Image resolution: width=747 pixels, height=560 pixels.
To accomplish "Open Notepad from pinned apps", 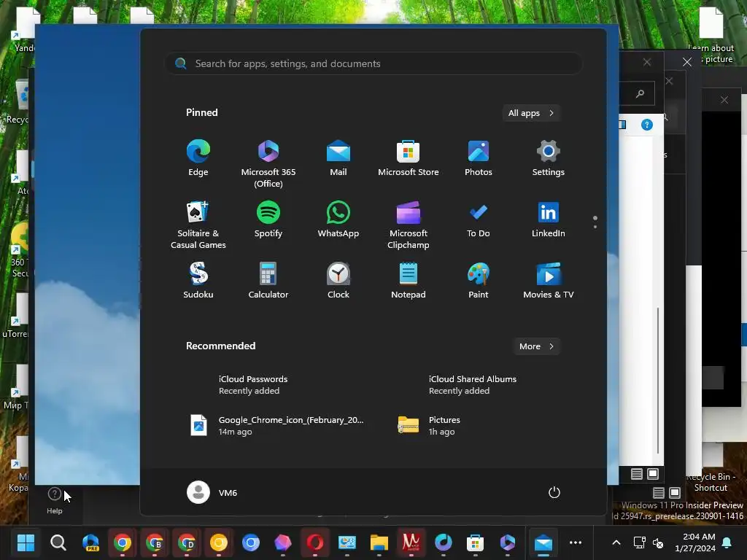I will 409,281.
